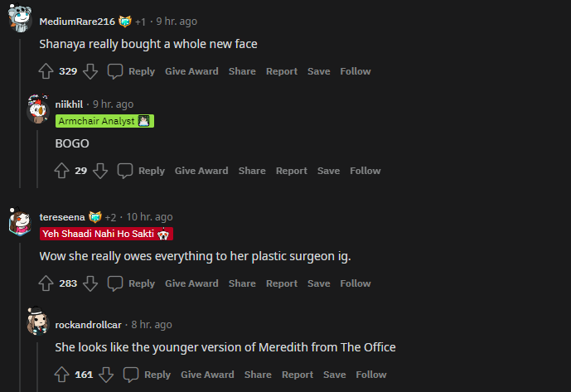Viewport: 571px width, 392px height.
Task: Reply to rockandrollcar's comment
Action: click(x=148, y=375)
